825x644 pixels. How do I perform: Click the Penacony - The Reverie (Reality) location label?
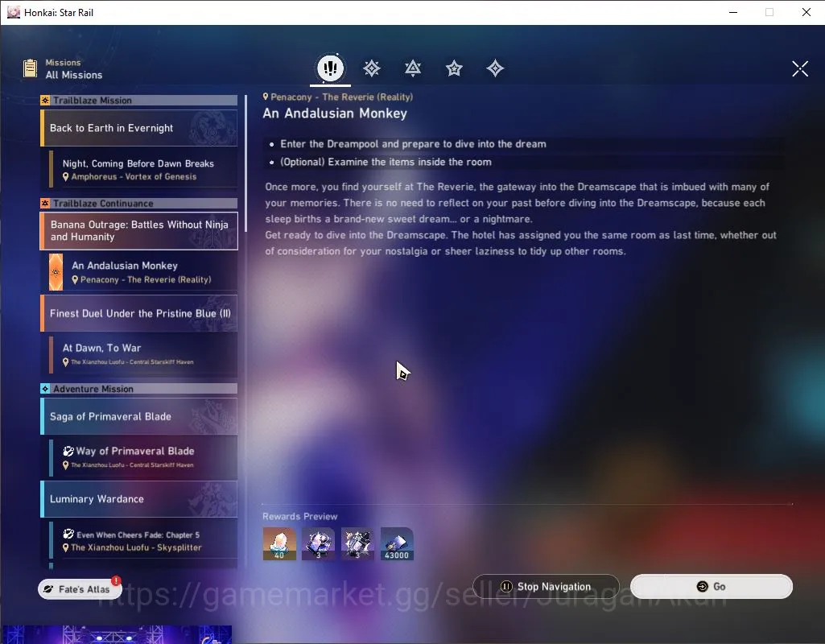[341, 97]
